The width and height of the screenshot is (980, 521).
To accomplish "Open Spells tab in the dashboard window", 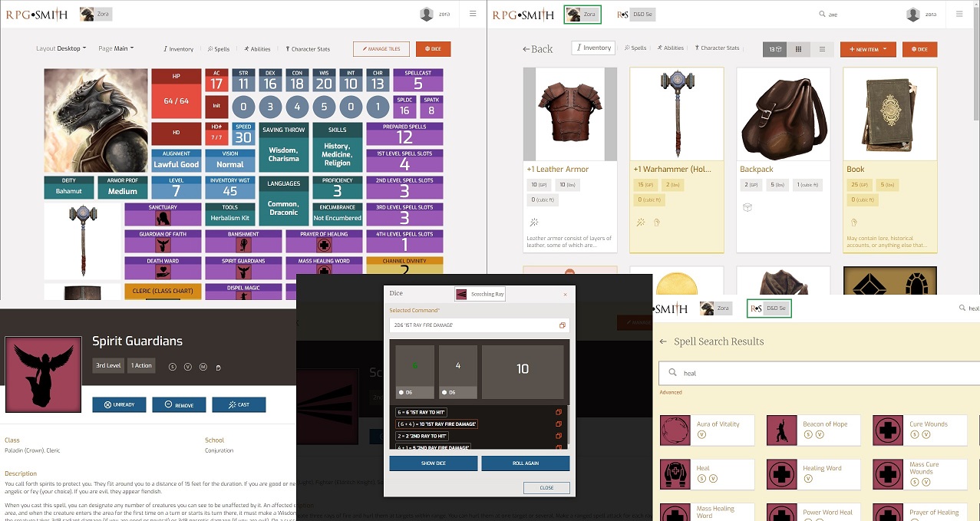I will (219, 49).
